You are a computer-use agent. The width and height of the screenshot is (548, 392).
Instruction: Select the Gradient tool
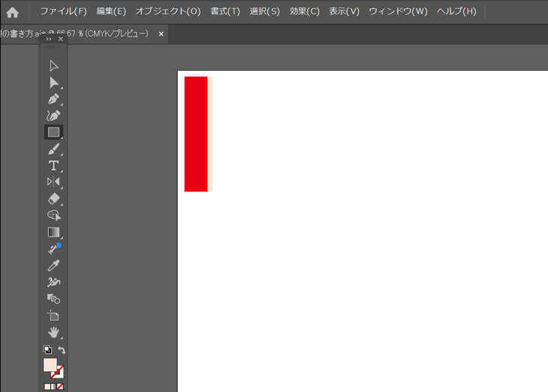[53, 232]
